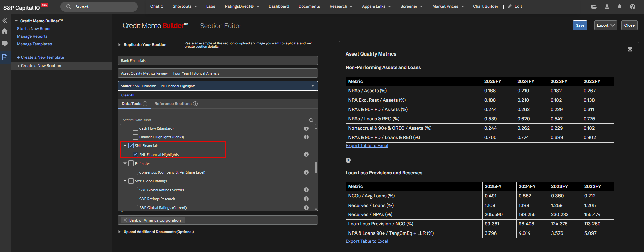Collapse the sidebar with the double chevron icon
Image resolution: width=644 pixels, height=252 pixels.
coord(5,21)
